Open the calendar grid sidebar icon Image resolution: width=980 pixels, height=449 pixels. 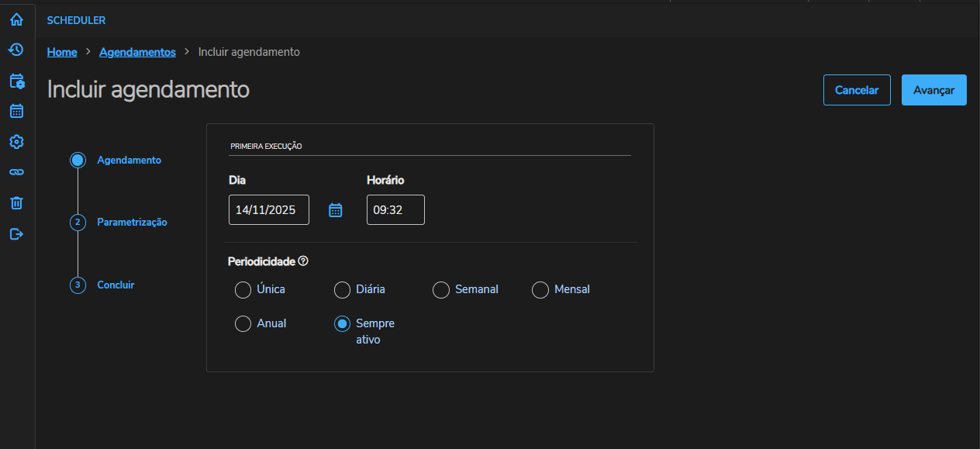click(16, 111)
